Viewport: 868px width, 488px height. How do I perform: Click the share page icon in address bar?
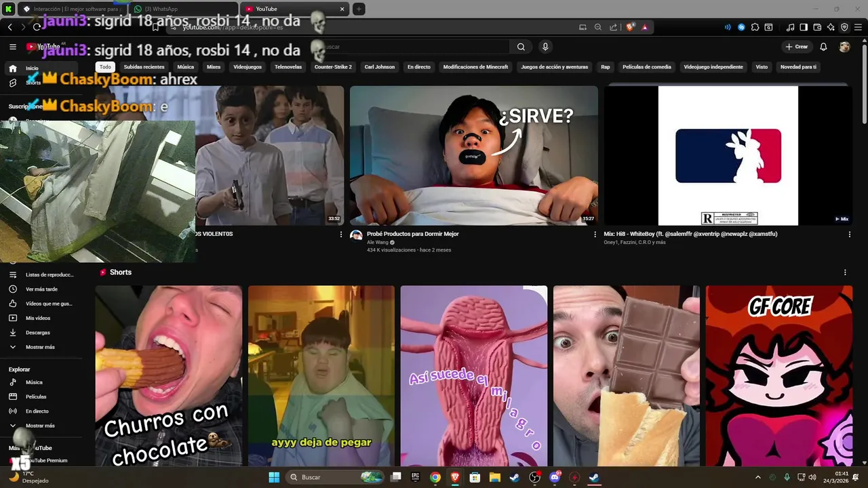coord(613,27)
